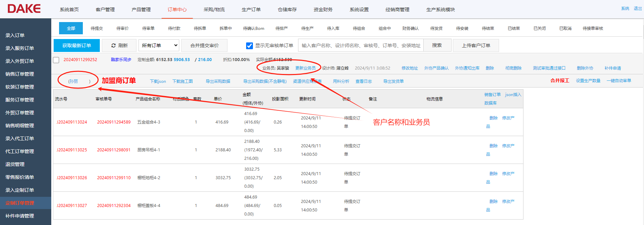Select the 待发货 status tab
The width and height of the screenshot is (644, 225).
(436, 29)
